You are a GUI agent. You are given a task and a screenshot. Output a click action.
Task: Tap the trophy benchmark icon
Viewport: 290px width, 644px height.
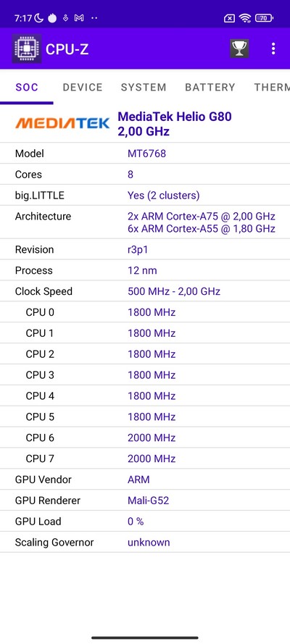[x=239, y=49]
